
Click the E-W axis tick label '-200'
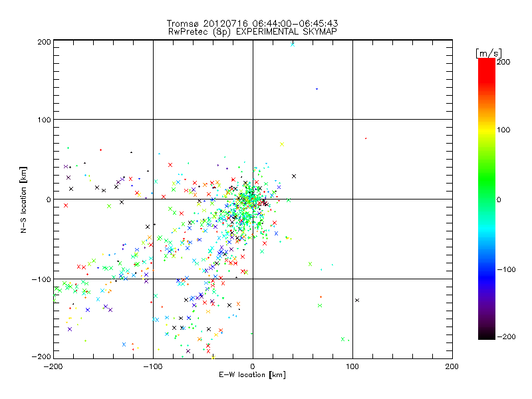[53, 366]
